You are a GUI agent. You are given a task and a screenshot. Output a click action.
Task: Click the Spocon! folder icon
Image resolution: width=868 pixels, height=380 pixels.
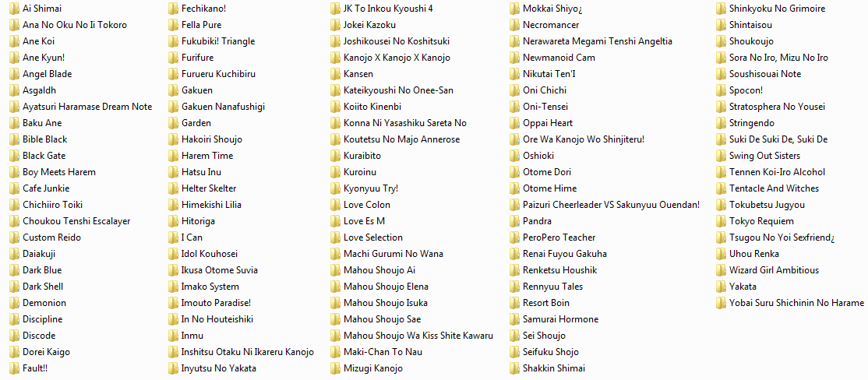(721, 90)
